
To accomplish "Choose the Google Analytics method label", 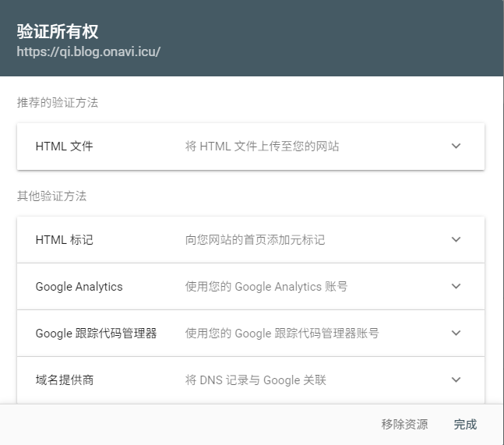I will tap(79, 286).
